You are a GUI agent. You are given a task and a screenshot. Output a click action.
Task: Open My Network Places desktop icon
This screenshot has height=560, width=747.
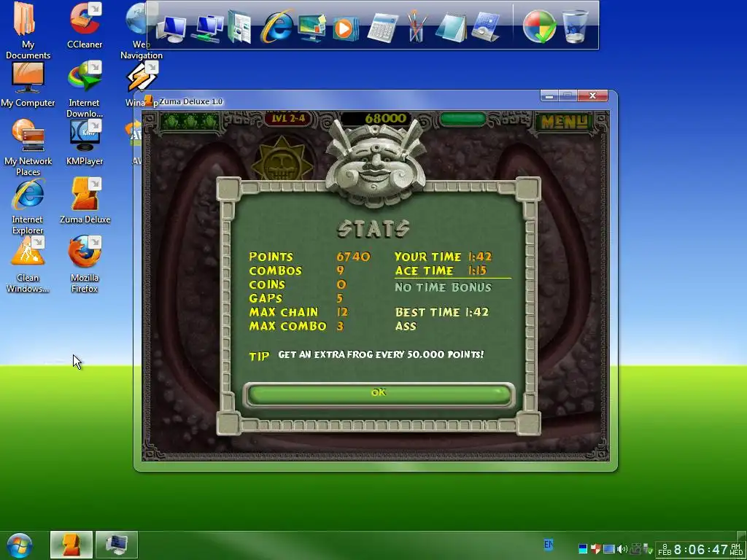[28, 147]
